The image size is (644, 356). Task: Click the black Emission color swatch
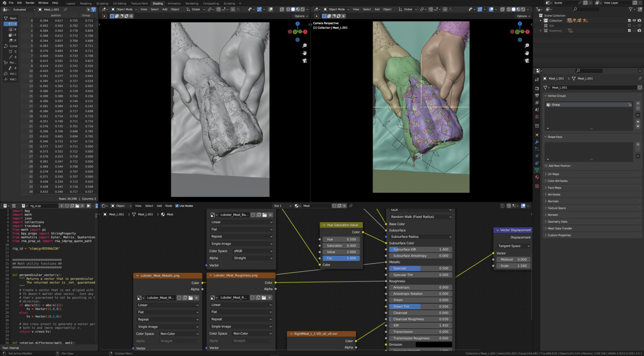click(x=433, y=344)
